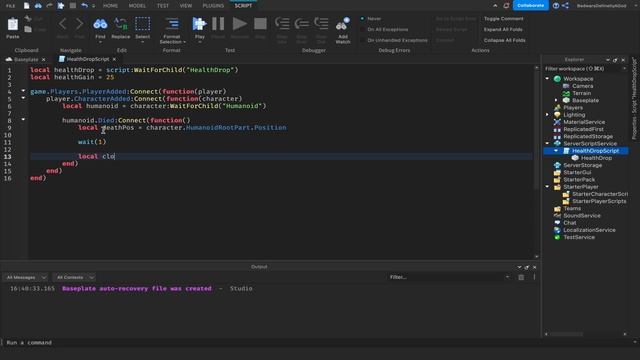Screen dimensions: 640x360
Task: Click the Step Into debugger icon
Action: [282, 24]
